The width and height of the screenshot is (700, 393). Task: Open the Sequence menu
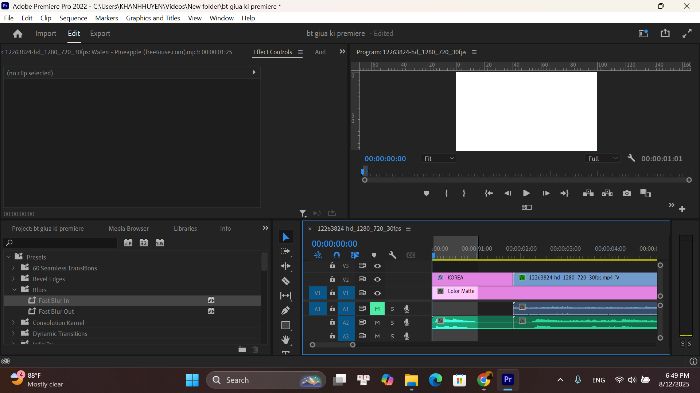73,18
